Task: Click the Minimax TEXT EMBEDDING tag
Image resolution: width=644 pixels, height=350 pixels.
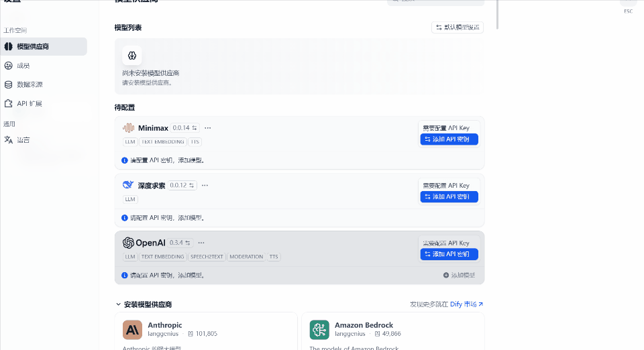Action: (162, 141)
